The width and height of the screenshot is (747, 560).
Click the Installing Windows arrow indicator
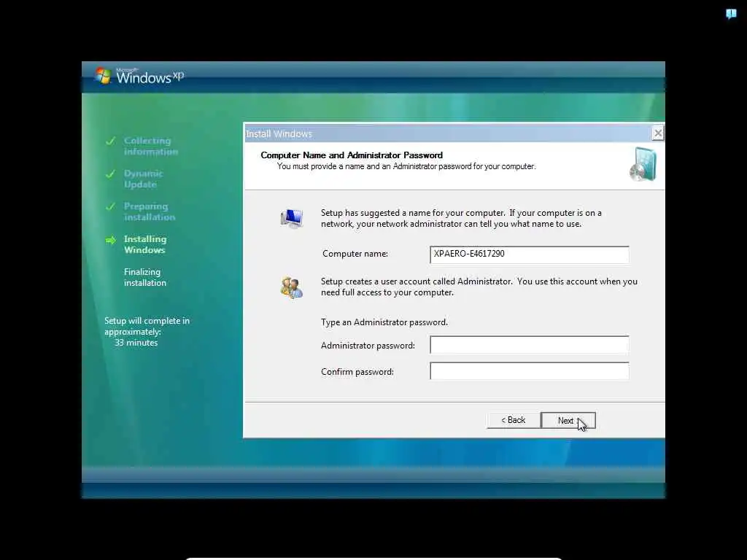[x=111, y=240]
